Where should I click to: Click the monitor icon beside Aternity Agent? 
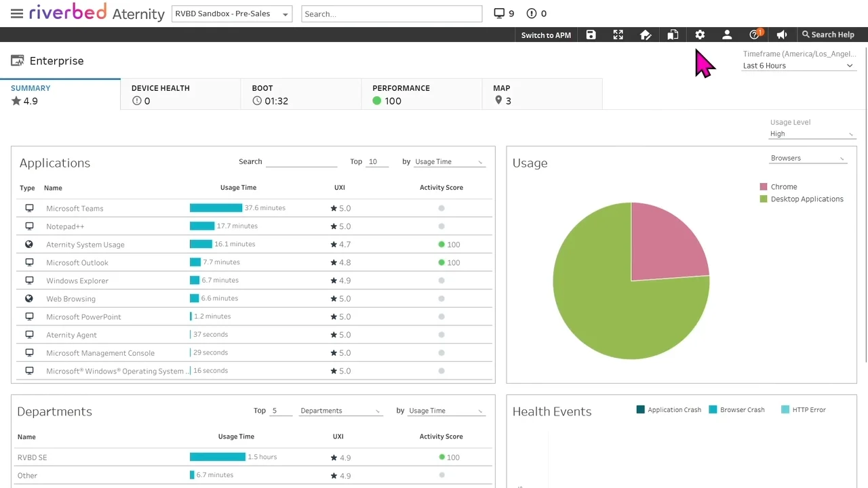(29, 335)
